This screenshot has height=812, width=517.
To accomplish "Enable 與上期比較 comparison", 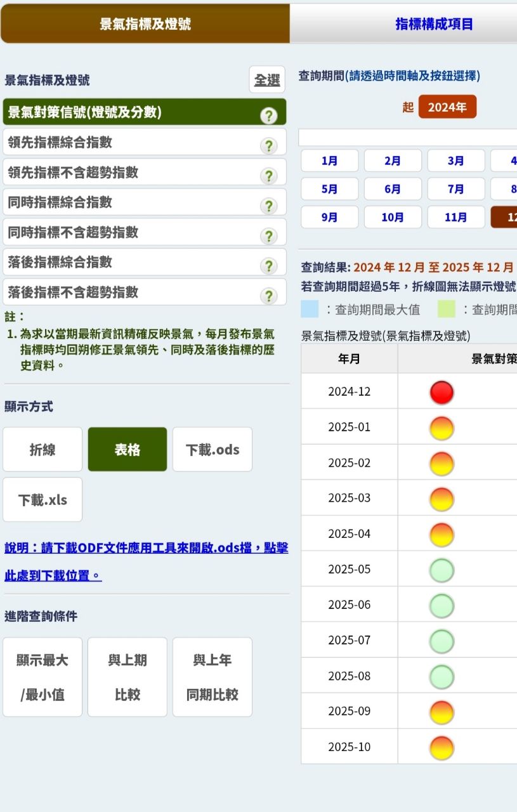I will pyautogui.click(x=128, y=677).
